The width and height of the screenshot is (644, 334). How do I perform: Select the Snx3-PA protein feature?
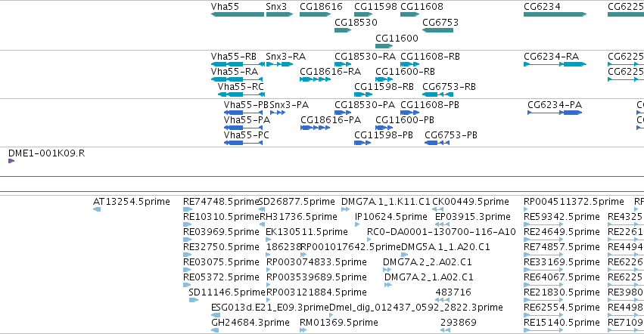[x=278, y=113]
